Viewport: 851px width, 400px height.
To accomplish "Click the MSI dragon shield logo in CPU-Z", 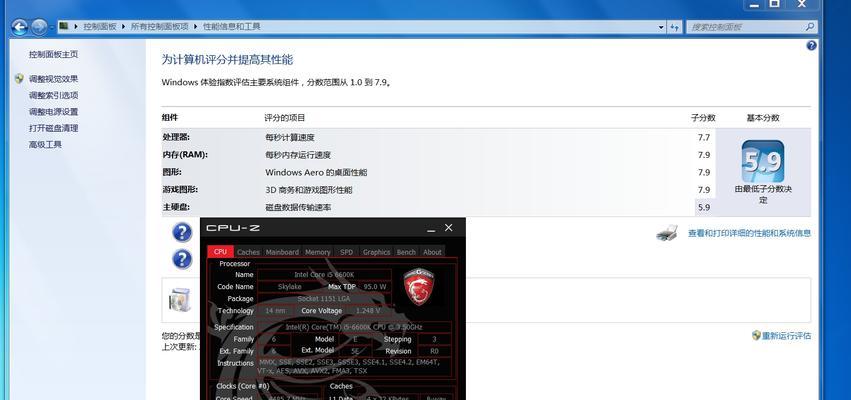I will coord(419,287).
